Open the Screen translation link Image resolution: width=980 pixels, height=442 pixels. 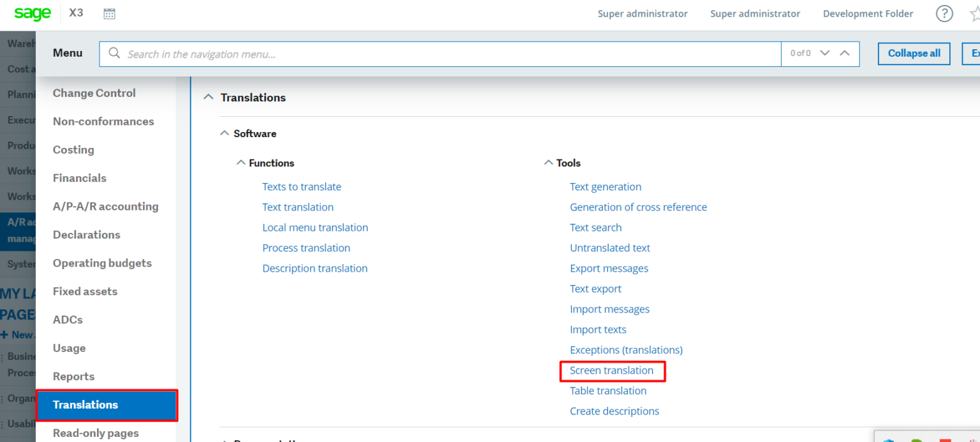[611, 370]
